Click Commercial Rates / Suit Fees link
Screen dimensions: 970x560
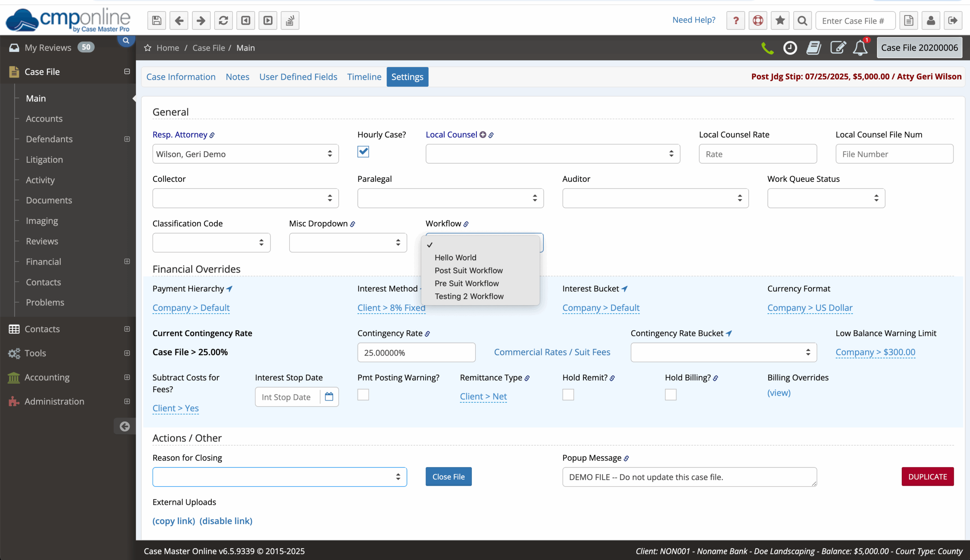[x=552, y=352]
